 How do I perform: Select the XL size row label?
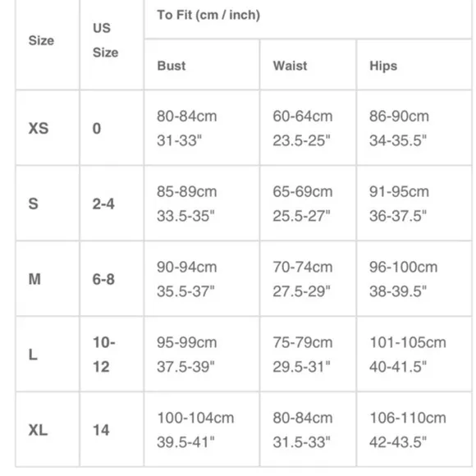click(x=38, y=430)
